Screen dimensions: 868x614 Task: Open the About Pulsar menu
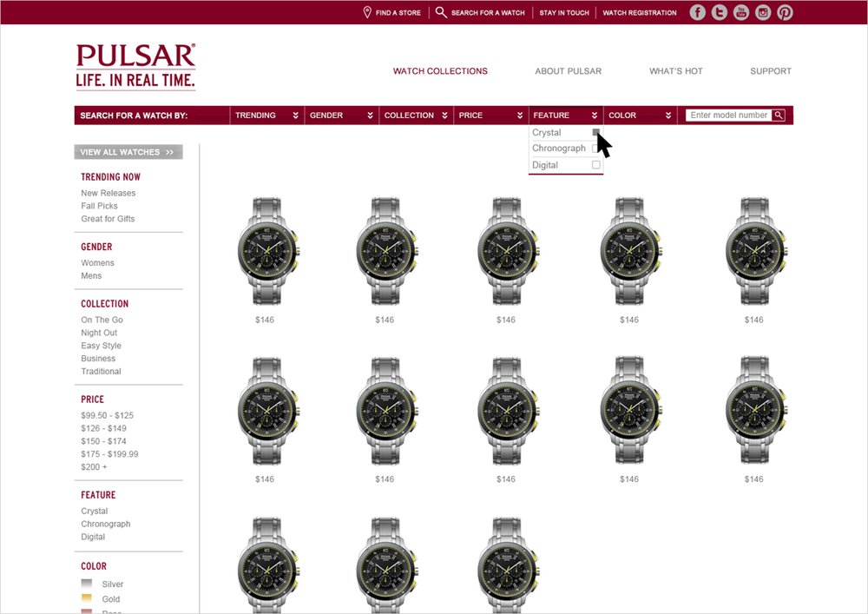click(x=568, y=71)
